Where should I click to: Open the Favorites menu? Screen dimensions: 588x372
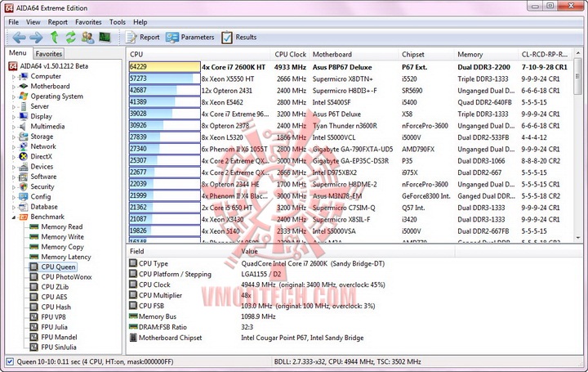88,22
